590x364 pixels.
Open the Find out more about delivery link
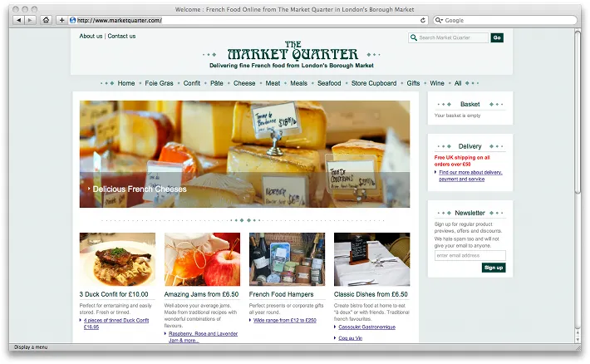click(470, 176)
